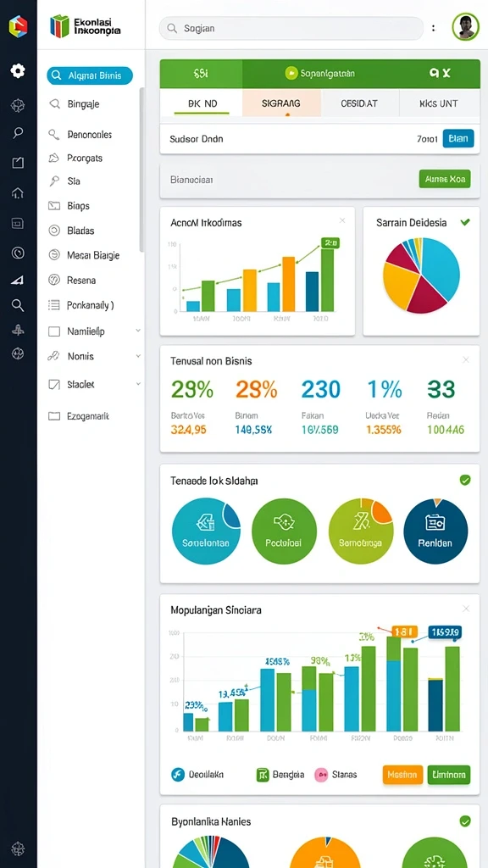The width and height of the screenshot is (488, 868).
Task: Click the Stacler edit icon
Action: (x=54, y=384)
